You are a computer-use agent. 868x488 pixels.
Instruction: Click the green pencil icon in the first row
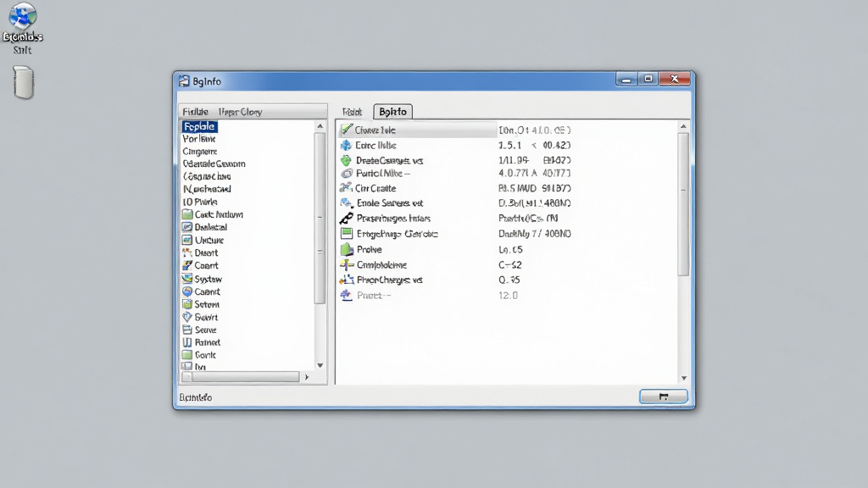click(347, 130)
